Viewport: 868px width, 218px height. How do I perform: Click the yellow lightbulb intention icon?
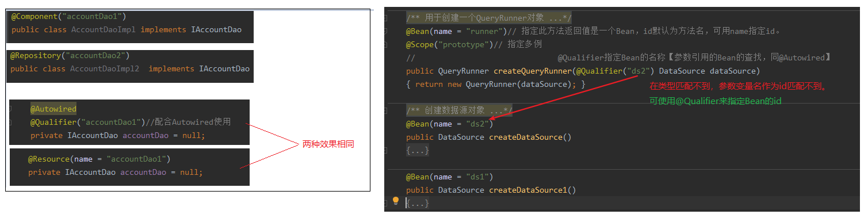tap(396, 201)
